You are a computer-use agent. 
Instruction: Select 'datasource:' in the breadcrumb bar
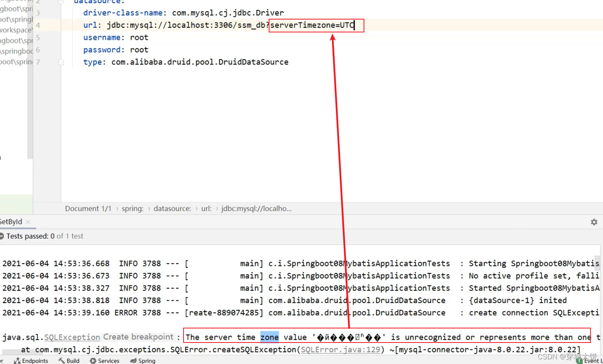172,209
